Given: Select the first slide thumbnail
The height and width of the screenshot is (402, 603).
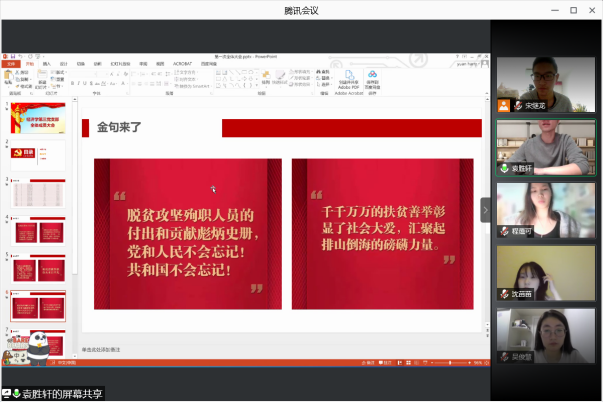Looking at the screenshot, I should click(38, 119).
